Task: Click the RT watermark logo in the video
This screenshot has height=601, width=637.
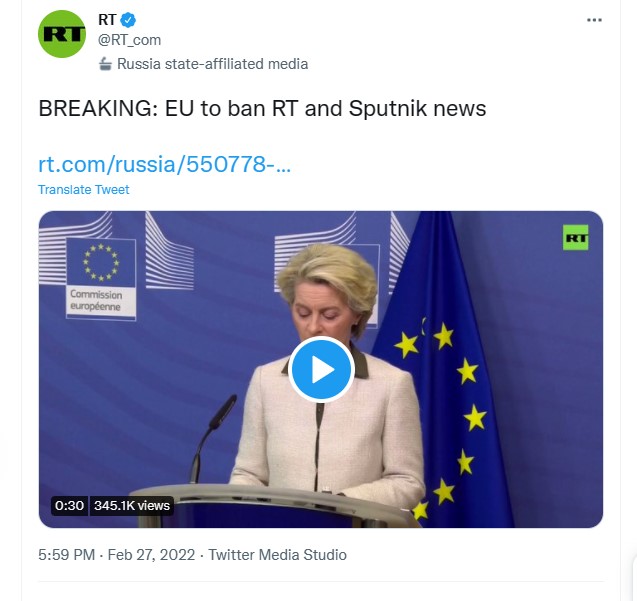Action: tap(576, 238)
